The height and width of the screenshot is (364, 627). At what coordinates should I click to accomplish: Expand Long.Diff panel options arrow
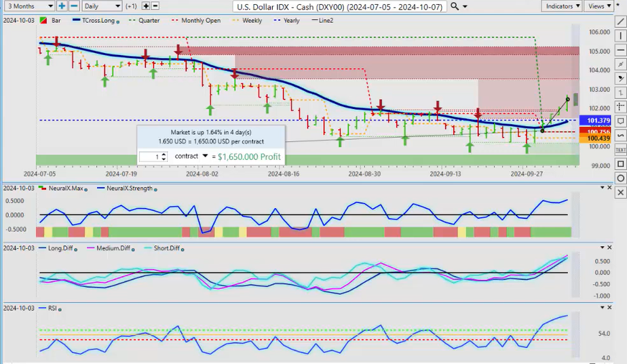[x=602, y=247]
